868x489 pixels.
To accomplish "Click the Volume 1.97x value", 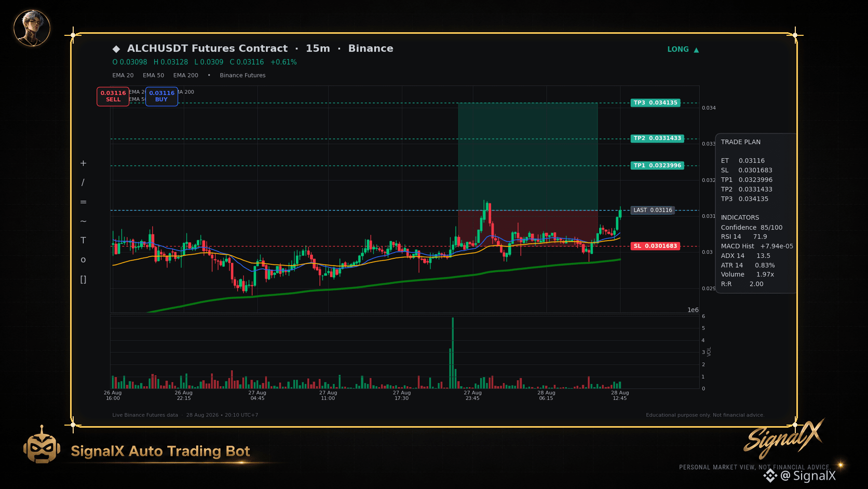I will pos(748,274).
